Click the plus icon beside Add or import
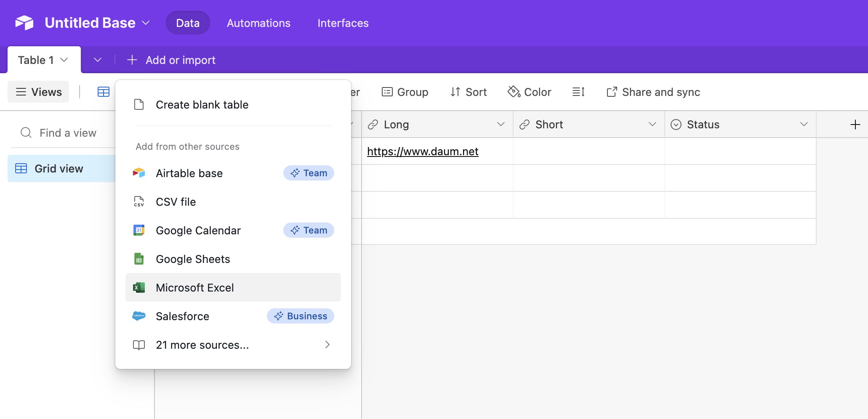 132,60
